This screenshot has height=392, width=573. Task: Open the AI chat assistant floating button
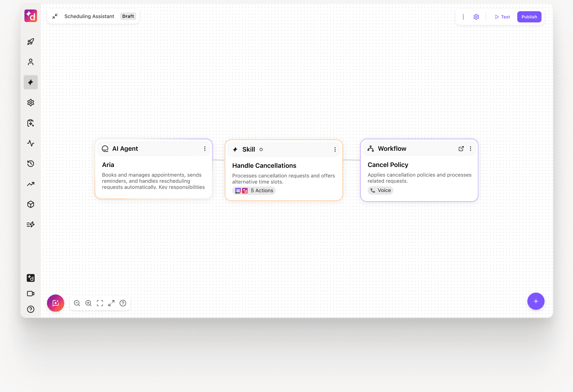tap(56, 303)
